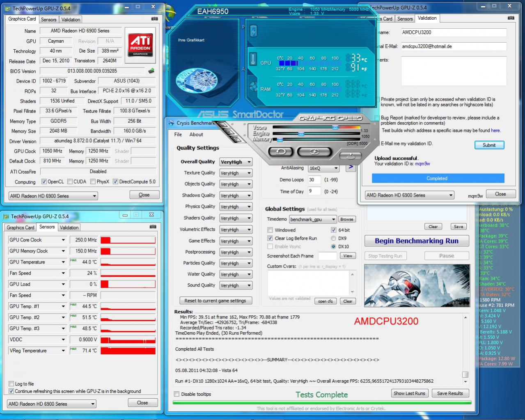525x420 pixels.
Task: Expand the VReg Temperature sensor dropdown
Action: point(63,351)
